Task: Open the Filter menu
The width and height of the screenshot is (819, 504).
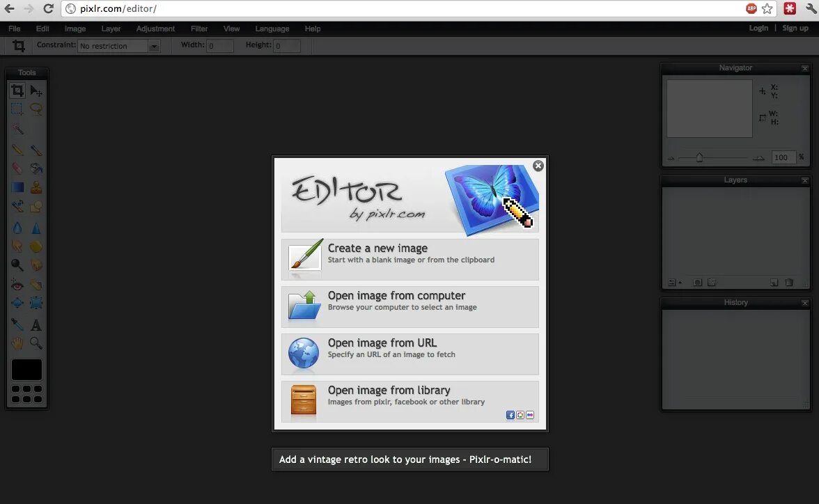Action: (x=199, y=29)
